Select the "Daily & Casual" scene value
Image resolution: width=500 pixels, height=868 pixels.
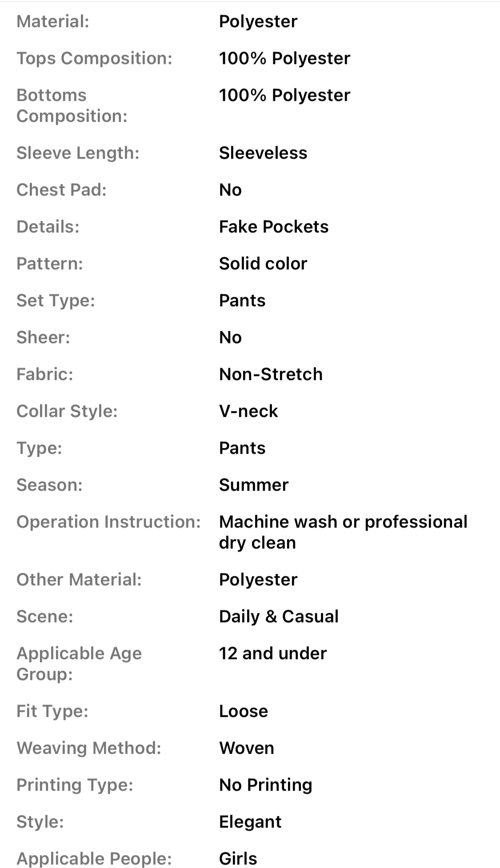coord(279,616)
